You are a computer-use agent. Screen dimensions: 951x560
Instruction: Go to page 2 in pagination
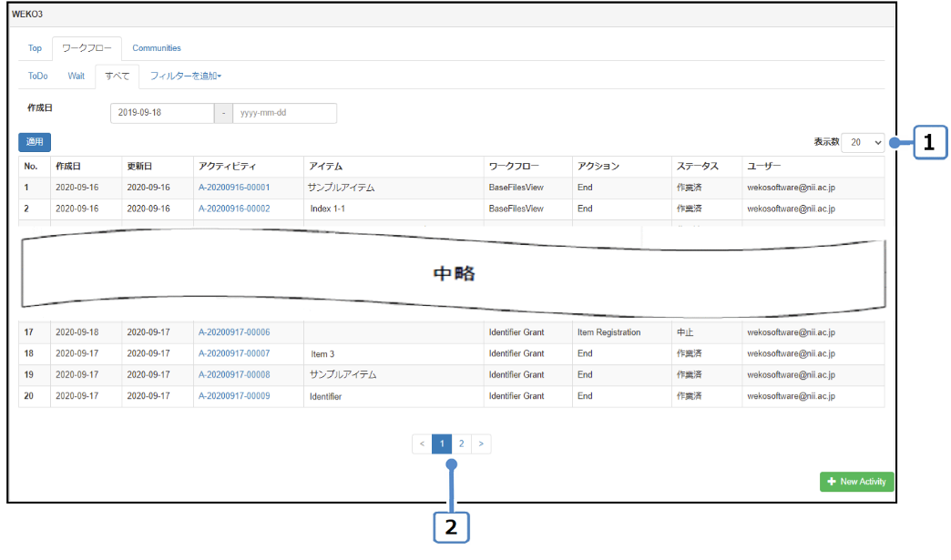[x=462, y=443]
